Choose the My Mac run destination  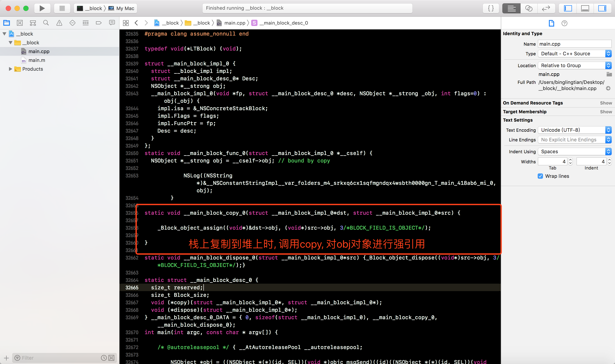coord(121,8)
